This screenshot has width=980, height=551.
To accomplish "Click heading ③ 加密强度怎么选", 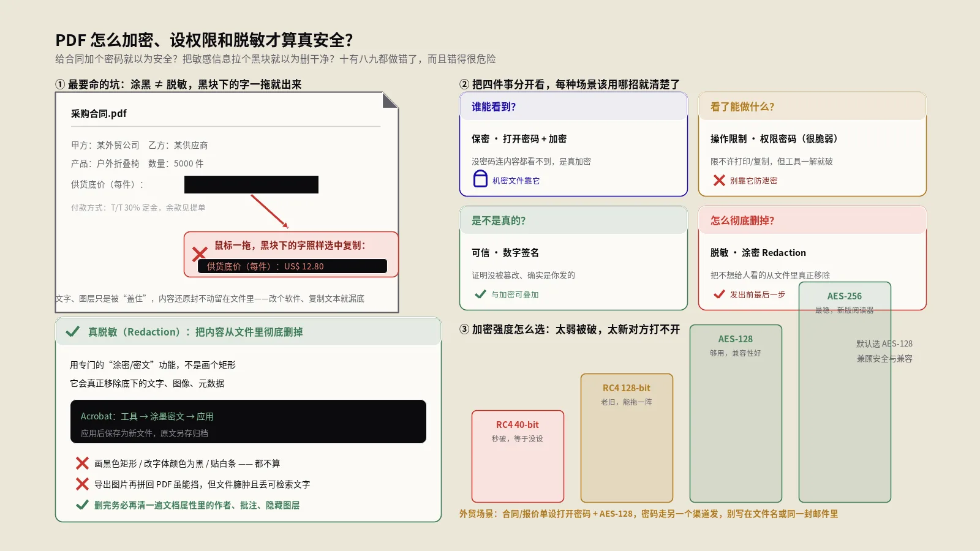I will [570, 329].
